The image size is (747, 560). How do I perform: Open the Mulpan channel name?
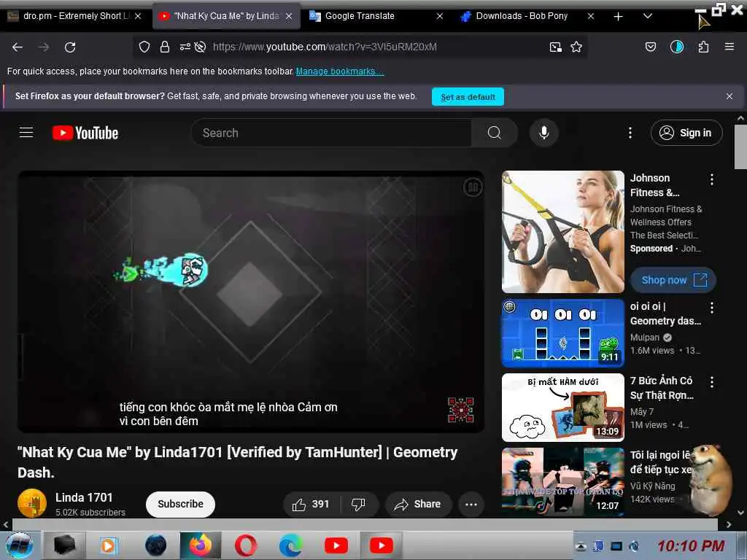tap(645, 337)
